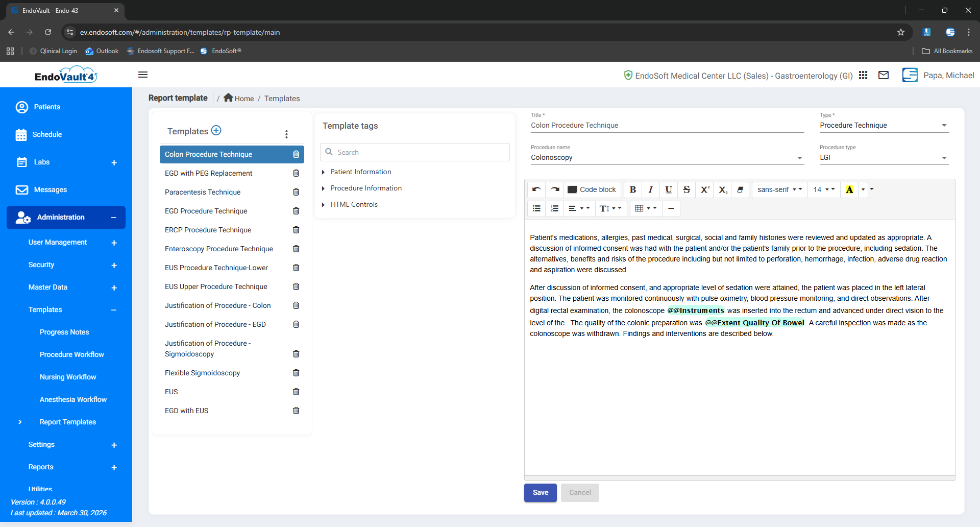This screenshot has width=980, height=527.
Task: Click the eraser clear-formatting icon
Action: (740, 189)
